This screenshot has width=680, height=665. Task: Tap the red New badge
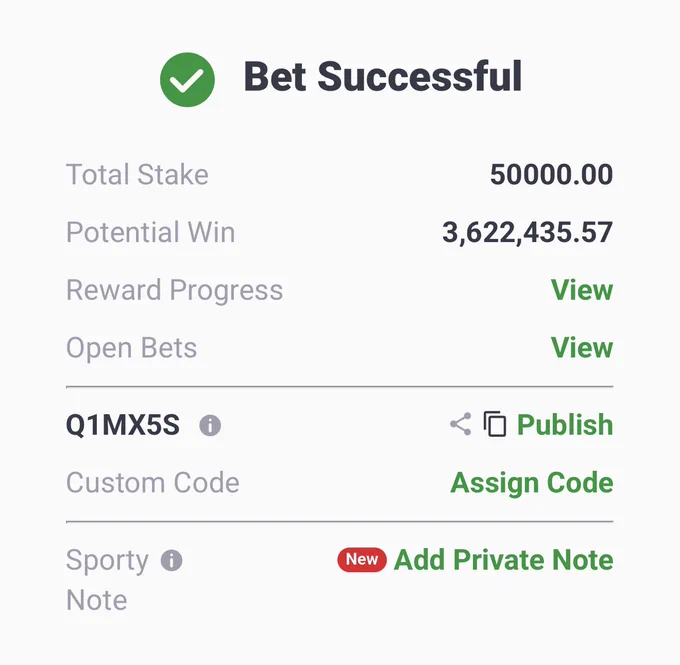(x=362, y=560)
